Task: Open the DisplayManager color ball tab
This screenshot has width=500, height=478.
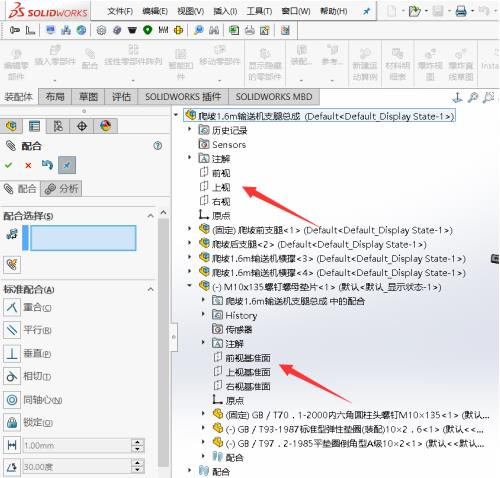Action: [x=105, y=126]
